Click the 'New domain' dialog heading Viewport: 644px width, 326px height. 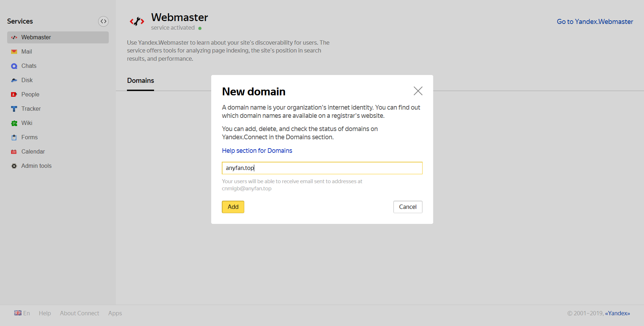(x=254, y=92)
